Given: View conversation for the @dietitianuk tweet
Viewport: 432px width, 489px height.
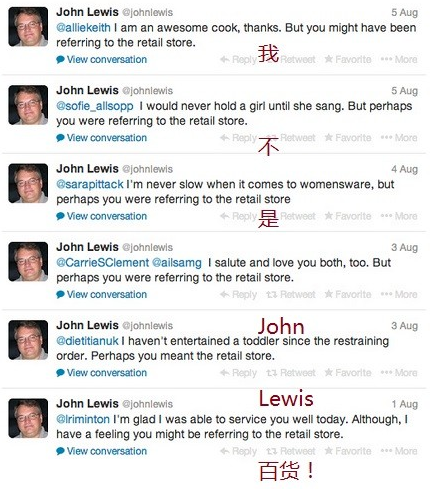Looking at the screenshot, I should 102,373.
